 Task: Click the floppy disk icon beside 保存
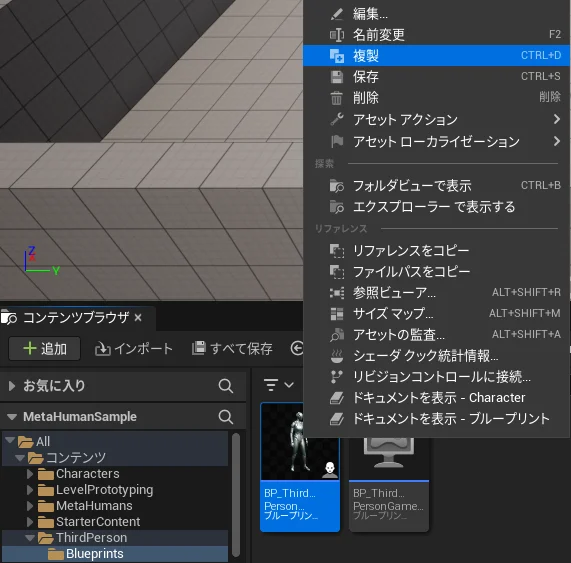click(x=336, y=77)
